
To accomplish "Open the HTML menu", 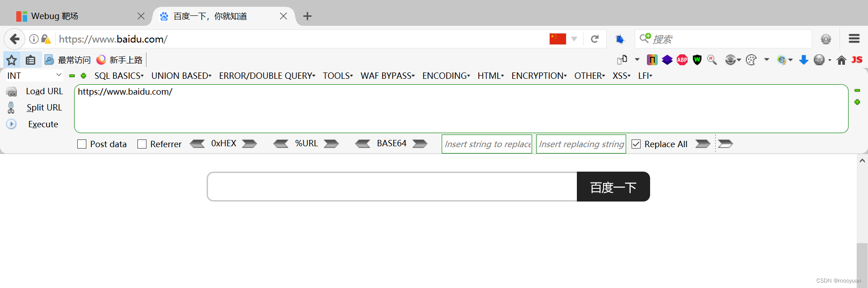I will coord(491,76).
